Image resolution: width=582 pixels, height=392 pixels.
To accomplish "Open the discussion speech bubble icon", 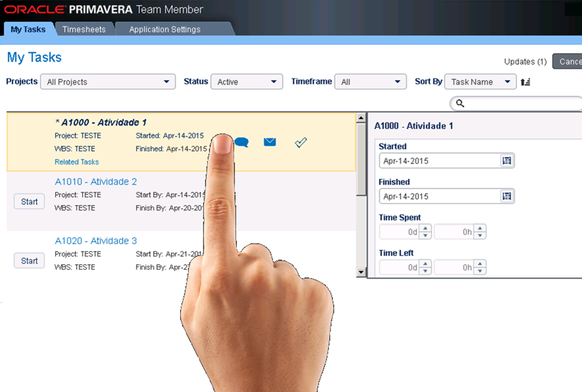I will (x=242, y=142).
